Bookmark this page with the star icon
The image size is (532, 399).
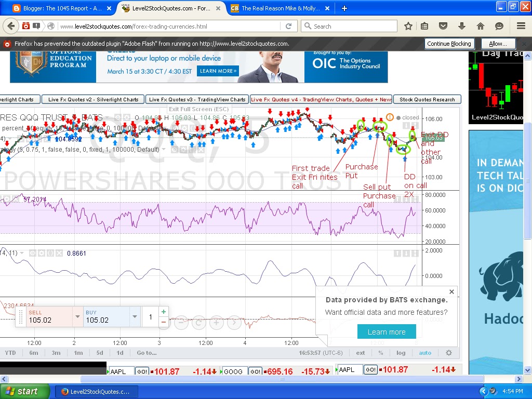point(408,26)
